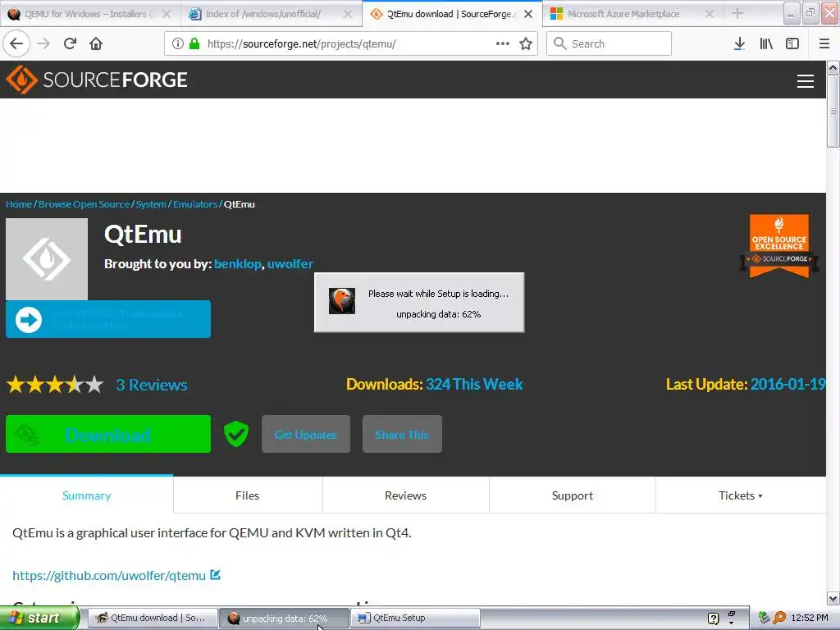Screen dimensions: 840x630
Task: Select QtEmu Setup taskbar item
Action: click(x=415, y=619)
